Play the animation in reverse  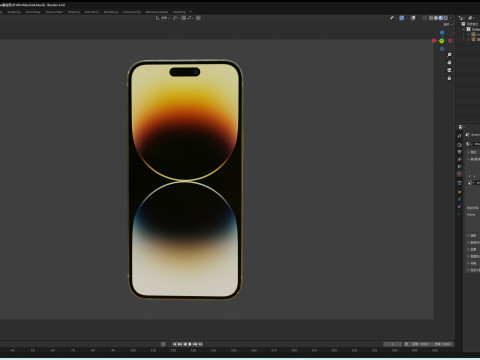[x=185, y=344]
